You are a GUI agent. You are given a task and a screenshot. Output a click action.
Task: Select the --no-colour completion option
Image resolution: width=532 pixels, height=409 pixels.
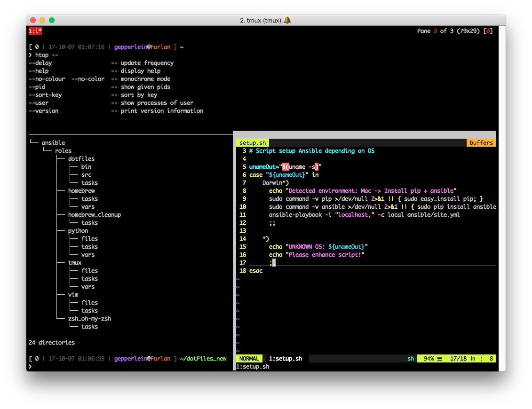[x=47, y=79]
